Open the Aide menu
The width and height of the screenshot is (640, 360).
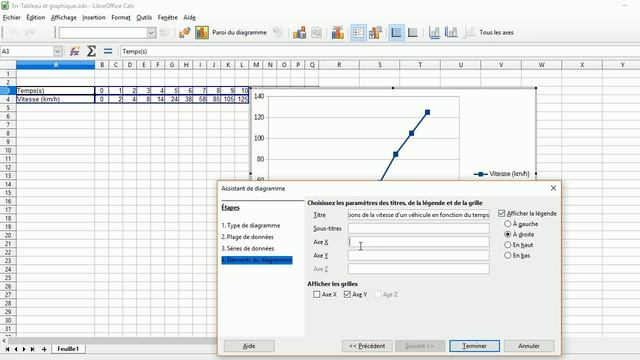coord(189,18)
